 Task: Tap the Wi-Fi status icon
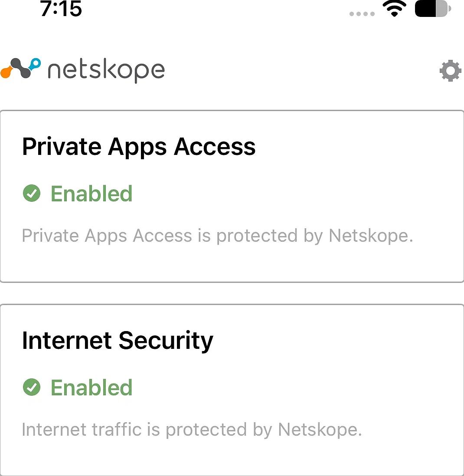coord(394,9)
